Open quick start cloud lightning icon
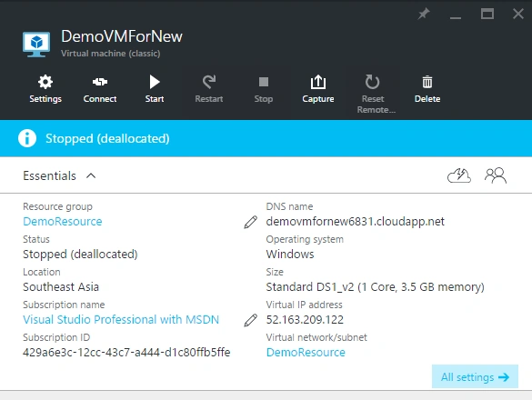This screenshot has width=532, height=400. click(459, 175)
